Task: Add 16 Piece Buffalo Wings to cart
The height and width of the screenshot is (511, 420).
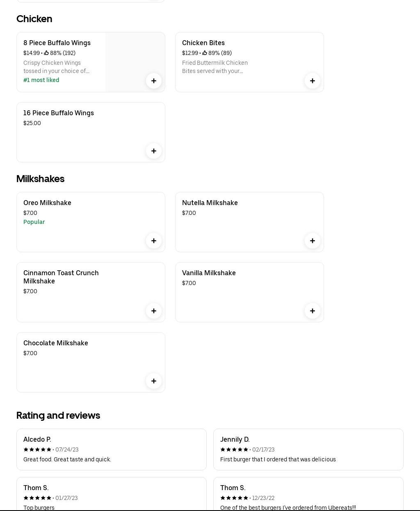Action: point(154,151)
